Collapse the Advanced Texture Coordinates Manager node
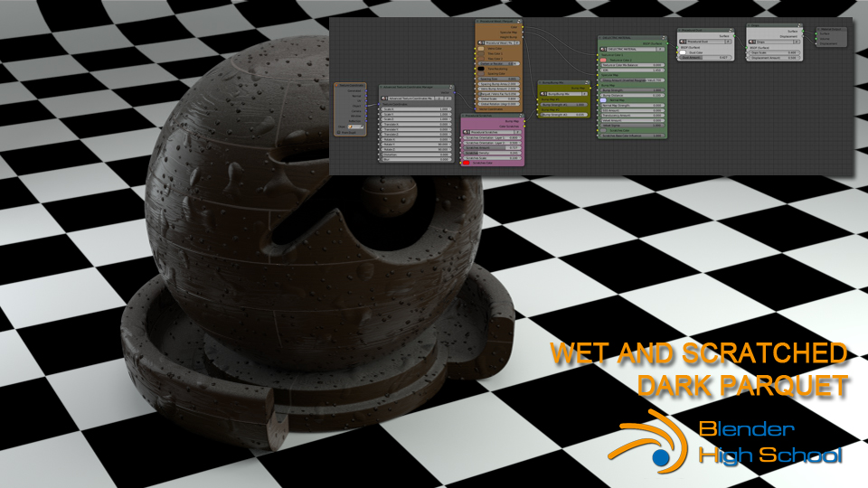The image size is (868, 488). (381, 88)
